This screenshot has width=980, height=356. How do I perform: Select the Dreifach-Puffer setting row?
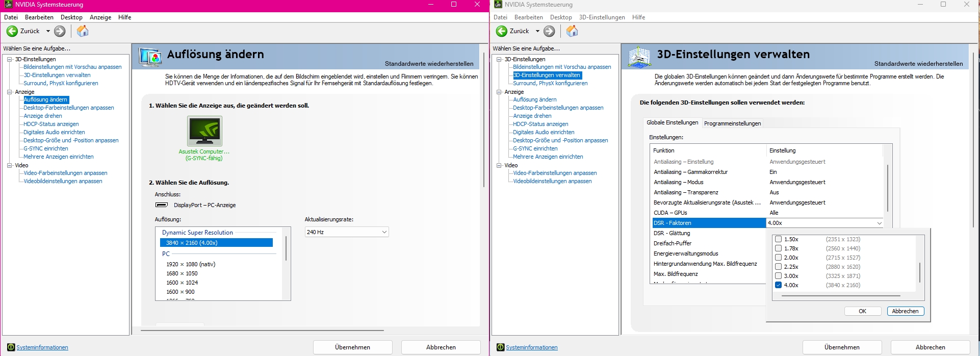pos(709,243)
